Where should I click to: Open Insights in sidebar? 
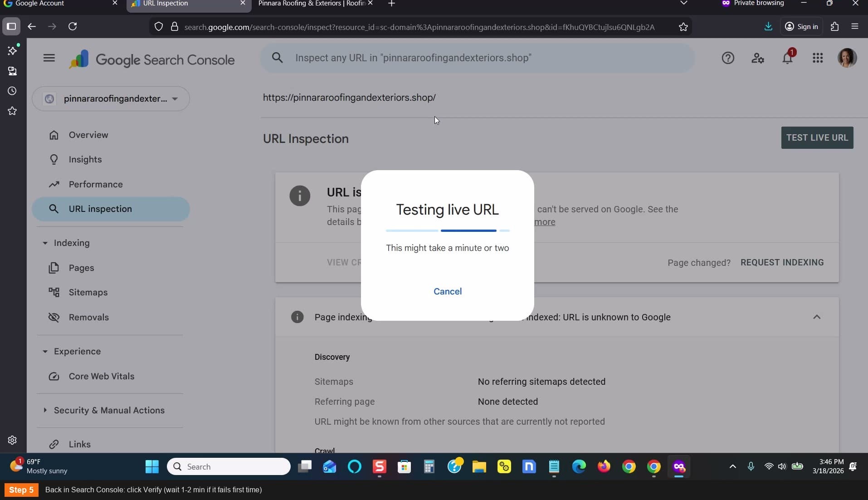(x=111, y=159)
